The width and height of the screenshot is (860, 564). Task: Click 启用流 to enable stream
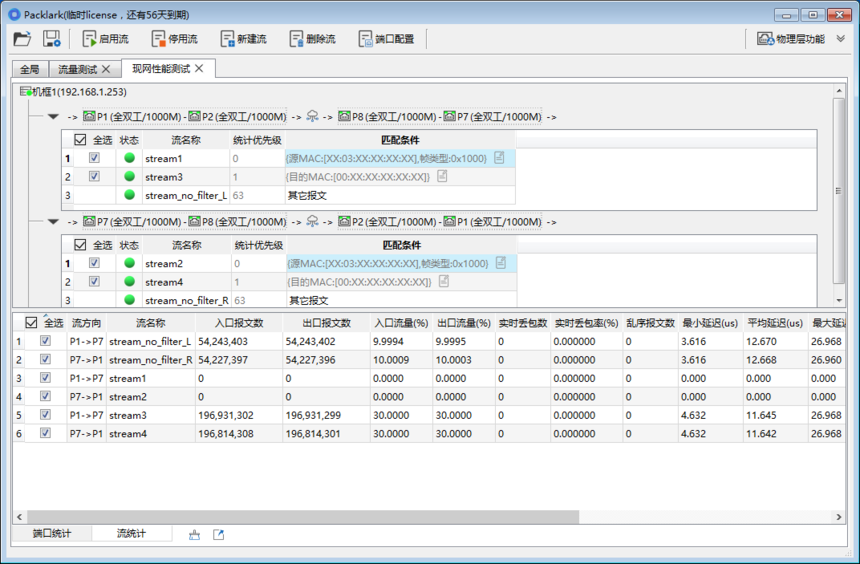tap(105, 39)
